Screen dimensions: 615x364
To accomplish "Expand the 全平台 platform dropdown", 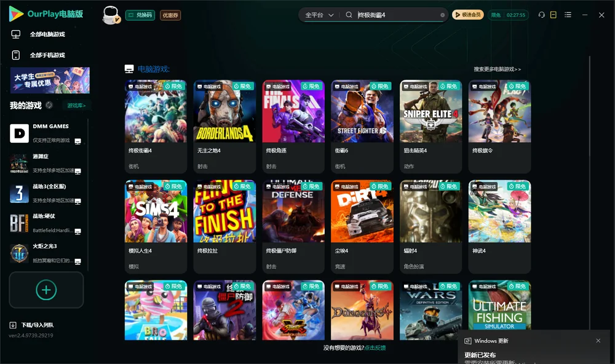I will point(319,15).
